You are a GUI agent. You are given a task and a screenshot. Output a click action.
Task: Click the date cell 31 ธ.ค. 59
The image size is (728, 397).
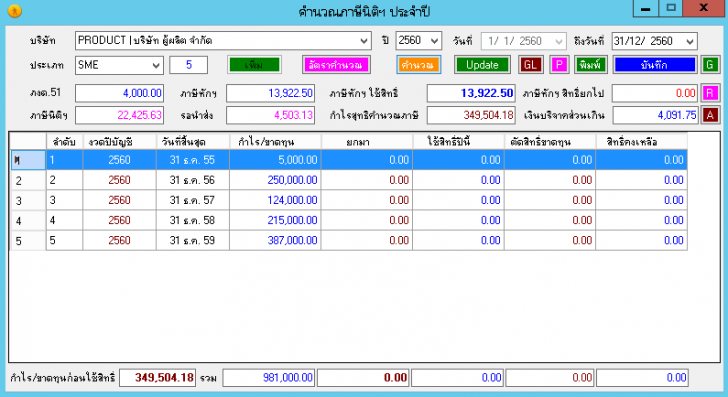[x=193, y=240]
